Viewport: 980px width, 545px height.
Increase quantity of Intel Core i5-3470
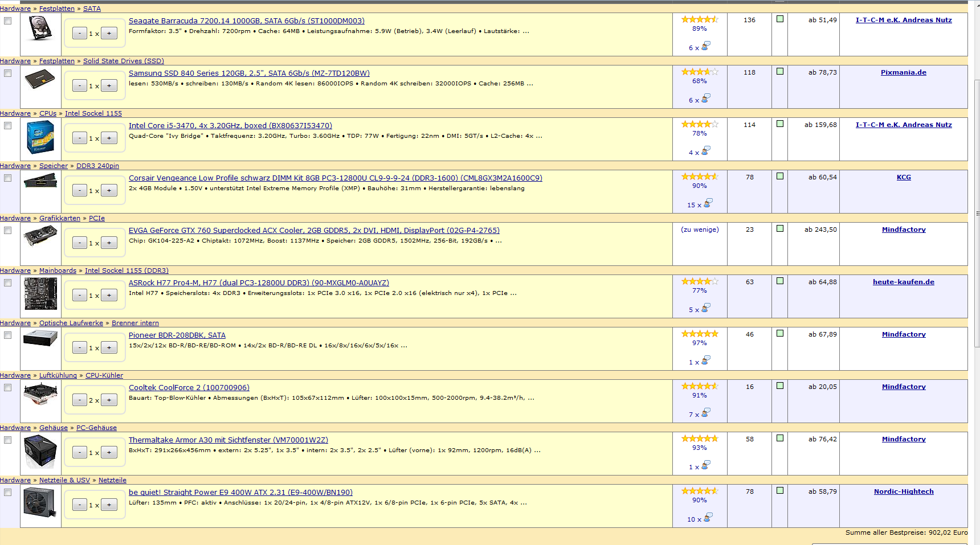pos(109,138)
